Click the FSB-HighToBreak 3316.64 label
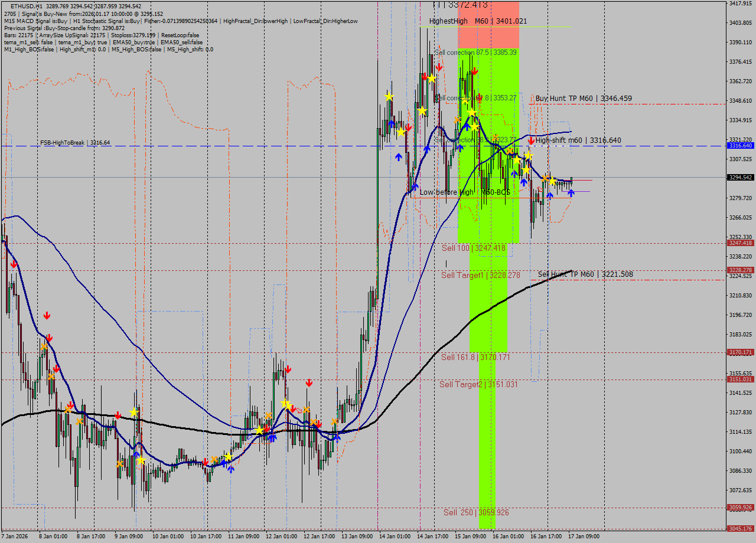This screenshot has height=543, width=756. coord(75,143)
